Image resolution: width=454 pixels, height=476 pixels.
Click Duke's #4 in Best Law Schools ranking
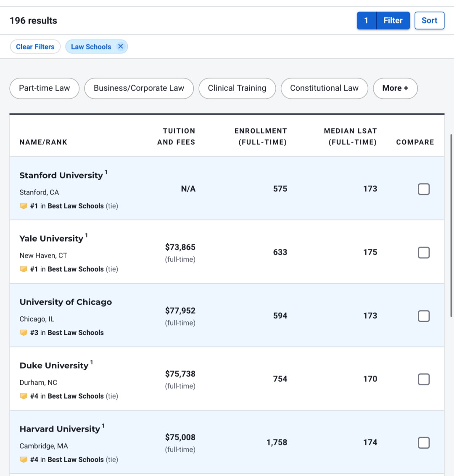coord(67,396)
